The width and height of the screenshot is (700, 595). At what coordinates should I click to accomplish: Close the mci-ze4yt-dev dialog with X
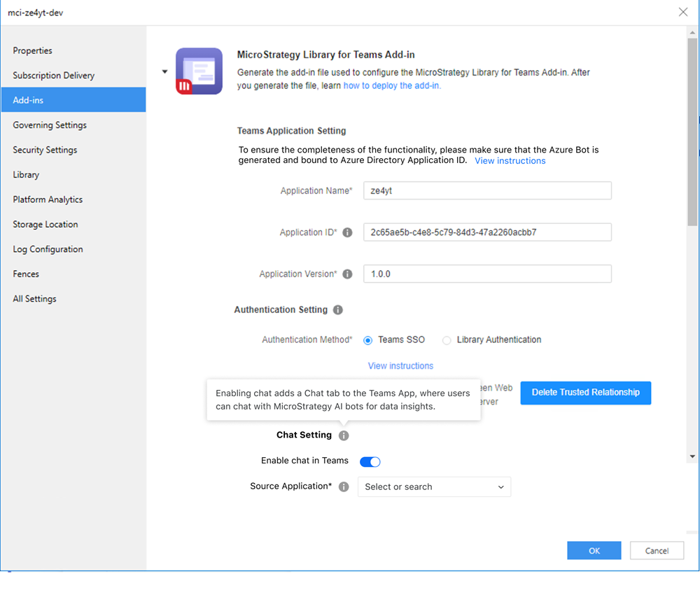[x=683, y=12]
